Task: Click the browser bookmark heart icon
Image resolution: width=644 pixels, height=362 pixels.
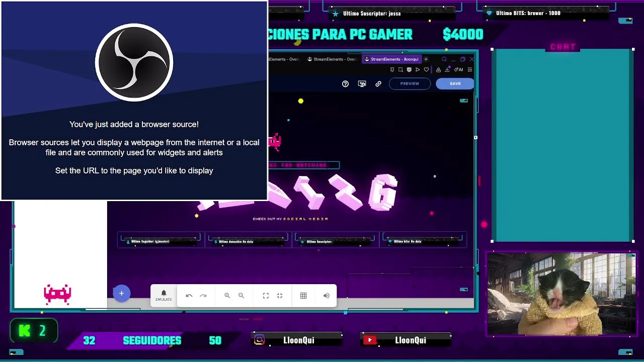Action: coord(426,70)
